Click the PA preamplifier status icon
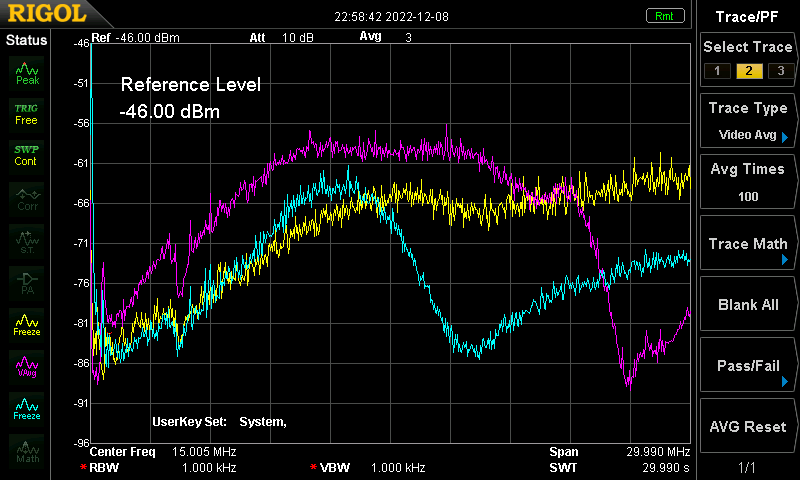The width and height of the screenshot is (800, 480). (x=27, y=283)
